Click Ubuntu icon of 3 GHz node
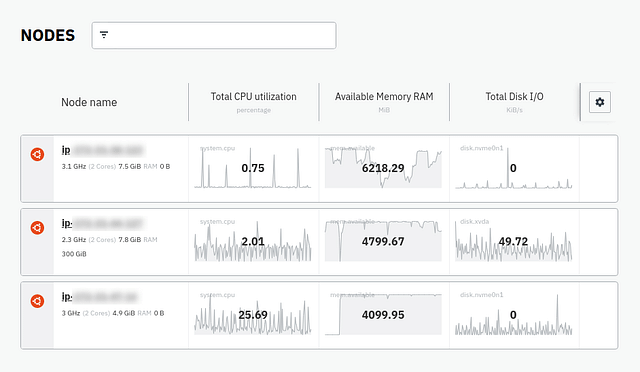Image resolution: width=640 pixels, height=372 pixels. coord(37,301)
